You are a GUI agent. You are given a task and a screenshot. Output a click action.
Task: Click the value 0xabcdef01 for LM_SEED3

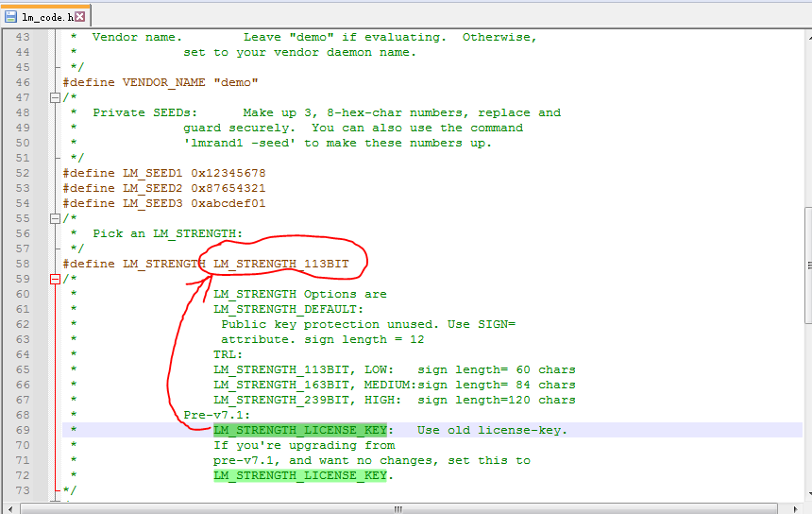228,203
